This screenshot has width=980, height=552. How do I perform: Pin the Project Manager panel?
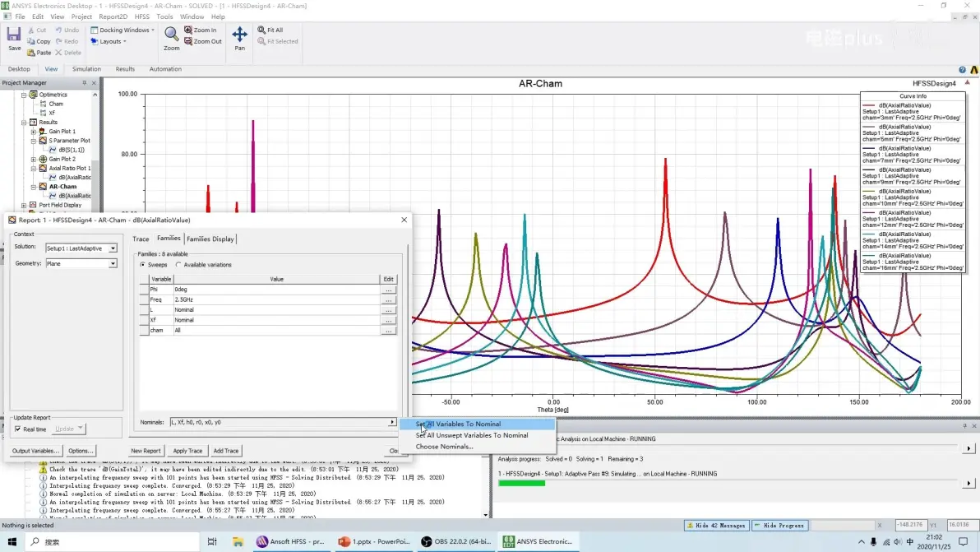click(85, 82)
